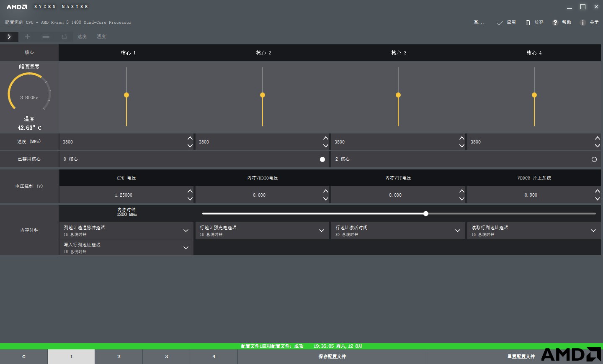The width and height of the screenshot is (603, 364).
Task: Click the 核心 3 speed slider handle
Action: tap(398, 95)
